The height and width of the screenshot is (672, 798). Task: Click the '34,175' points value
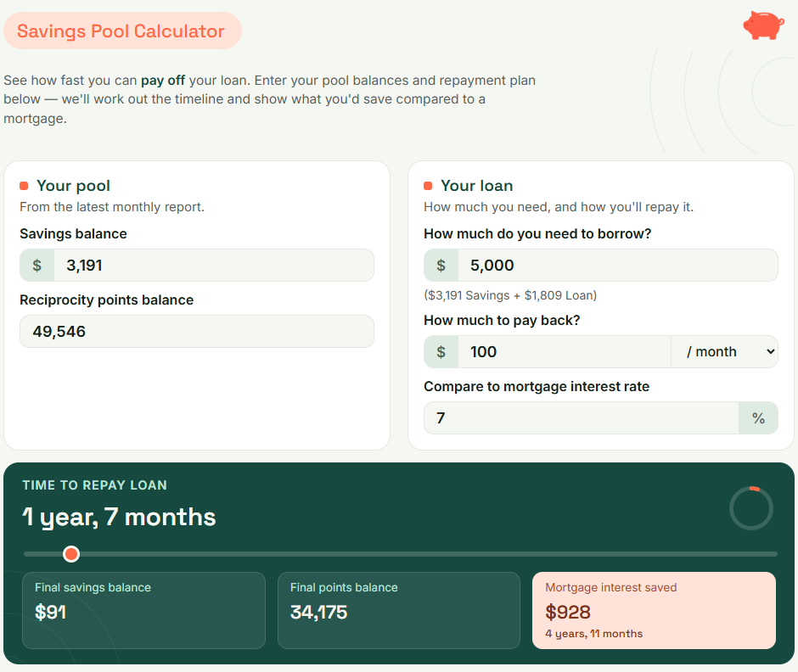(318, 612)
